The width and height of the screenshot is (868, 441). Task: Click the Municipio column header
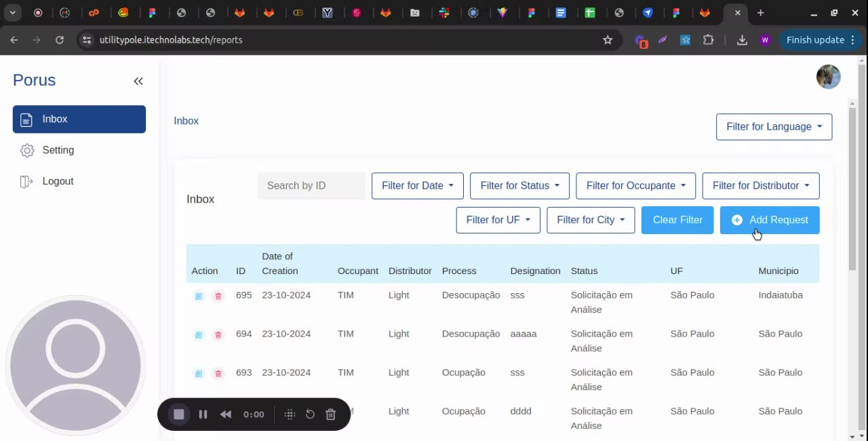[x=778, y=271]
